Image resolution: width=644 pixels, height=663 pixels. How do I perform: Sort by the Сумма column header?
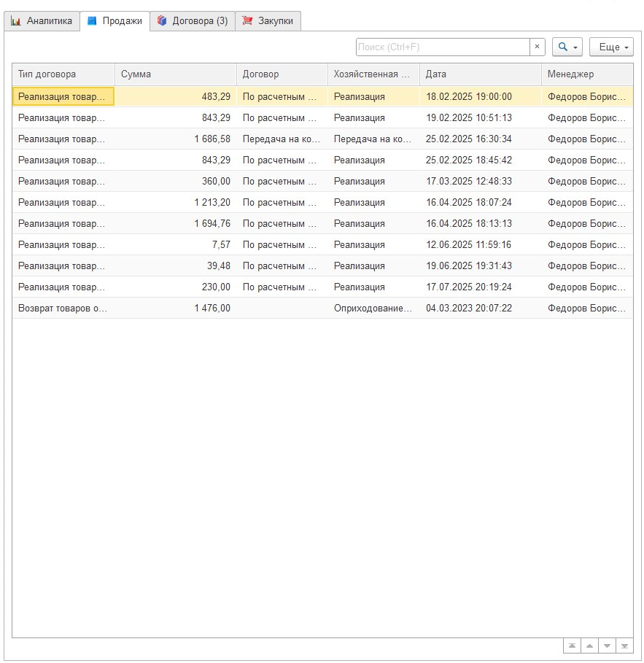[175, 74]
